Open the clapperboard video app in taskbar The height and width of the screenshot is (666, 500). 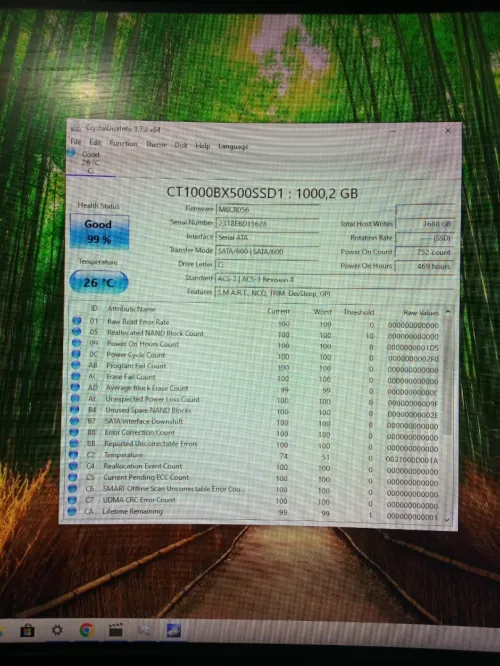[x=116, y=631]
